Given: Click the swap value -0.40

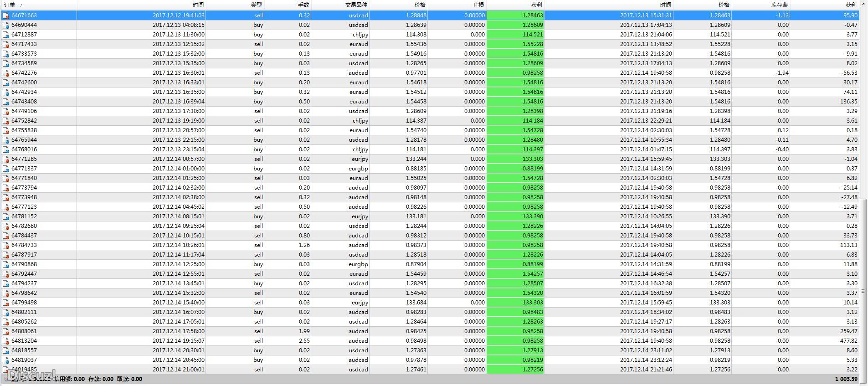Looking at the screenshot, I should point(782,149).
